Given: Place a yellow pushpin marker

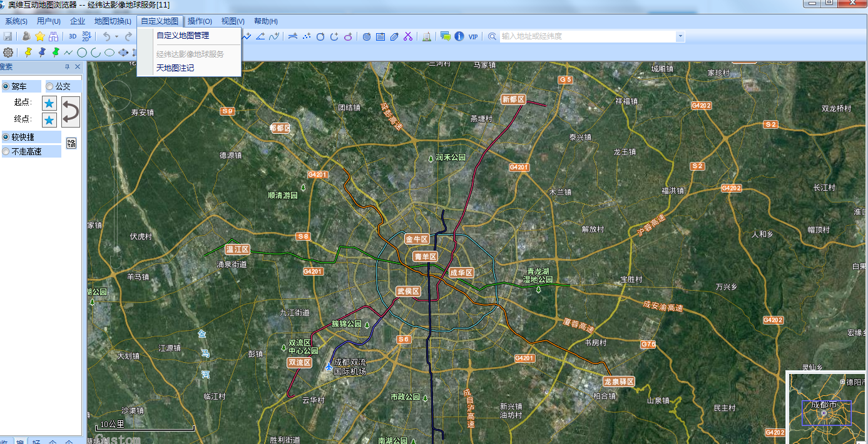Looking at the screenshot, I should point(28,52).
